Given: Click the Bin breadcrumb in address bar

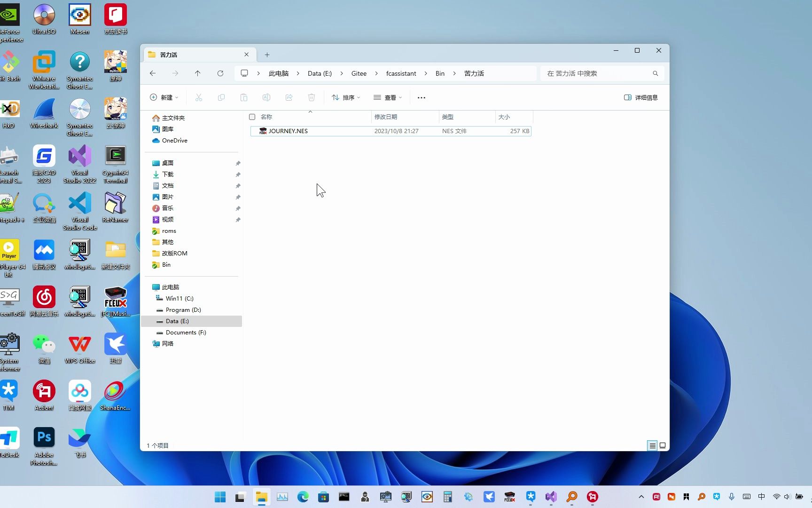Looking at the screenshot, I should click(440, 73).
